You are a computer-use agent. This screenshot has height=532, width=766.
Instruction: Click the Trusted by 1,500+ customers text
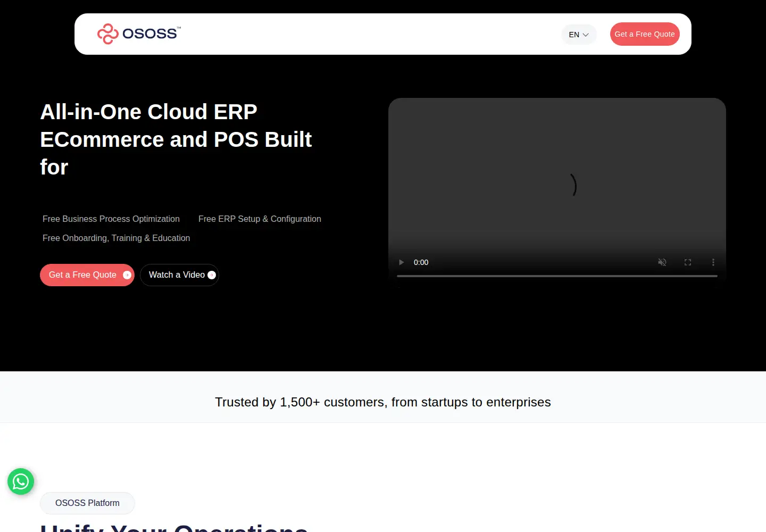coord(383,402)
